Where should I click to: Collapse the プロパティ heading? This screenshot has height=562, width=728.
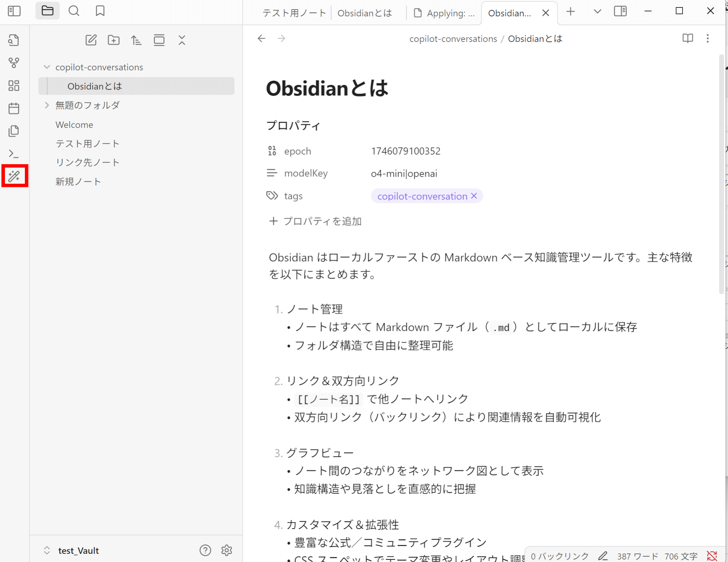(x=293, y=125)
